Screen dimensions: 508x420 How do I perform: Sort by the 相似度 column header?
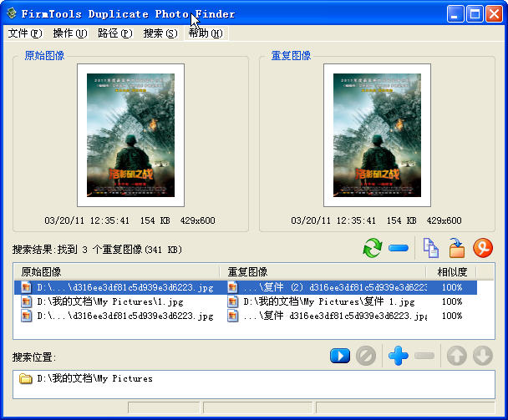coord(452,271)
